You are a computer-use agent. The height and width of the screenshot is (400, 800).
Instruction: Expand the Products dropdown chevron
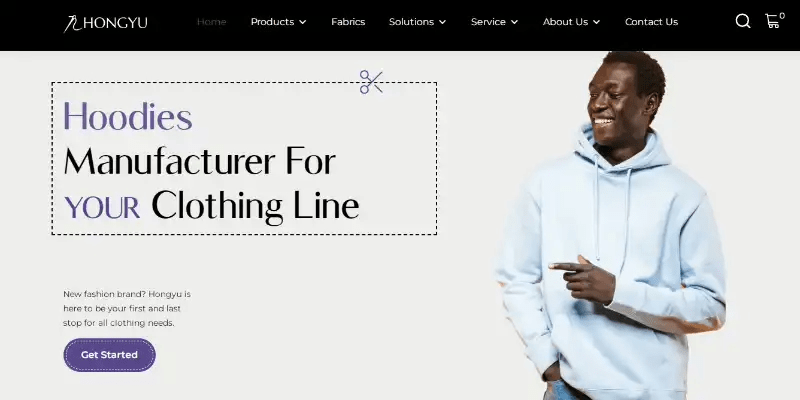pyautogui.click(x=303, y=22)
